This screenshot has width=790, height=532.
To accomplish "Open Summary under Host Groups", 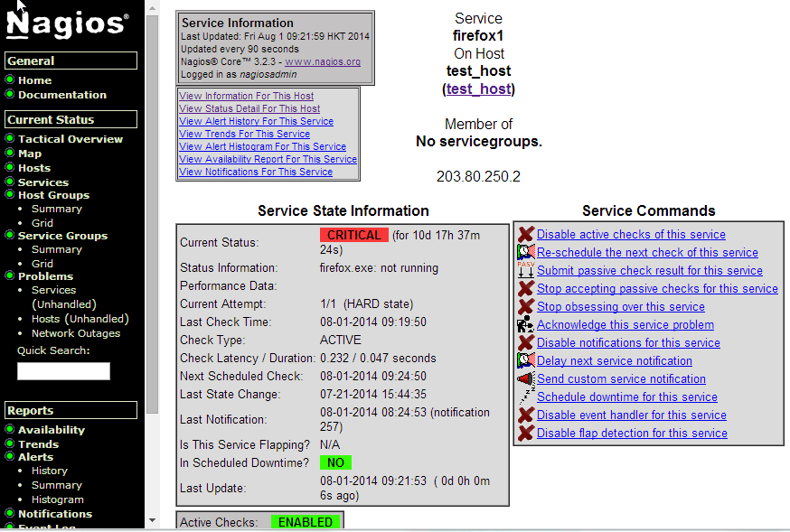I will click(57, 209).
